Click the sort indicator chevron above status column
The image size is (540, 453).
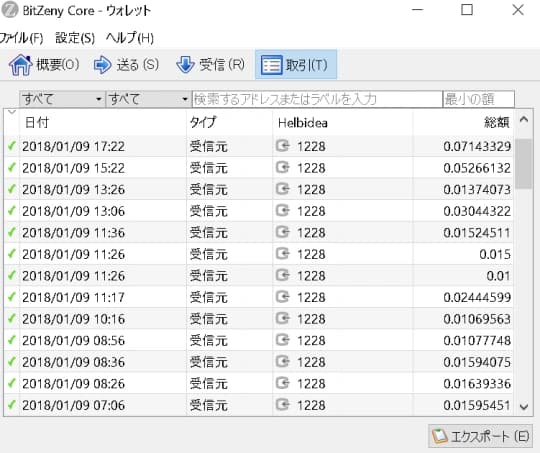pyautogui.click(x=12, y=112)
